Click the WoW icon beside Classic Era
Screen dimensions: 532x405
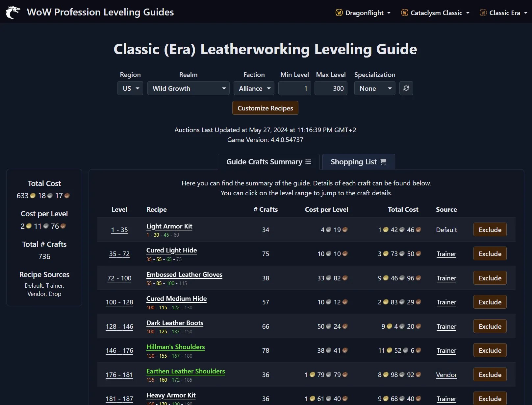point(483,13)
